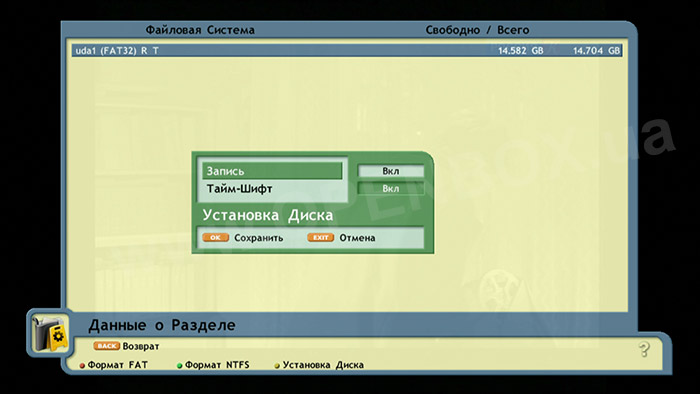Select the Запись row in dialog
Image resolution: width=700 pixels, height=394 pixels.
tap(272, 171)
